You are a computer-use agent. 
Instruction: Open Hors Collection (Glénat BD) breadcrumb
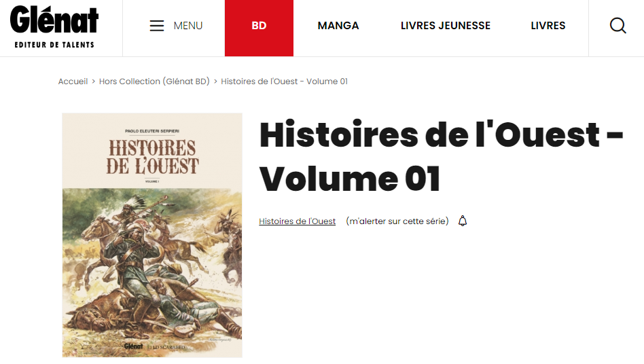point(154,81)
